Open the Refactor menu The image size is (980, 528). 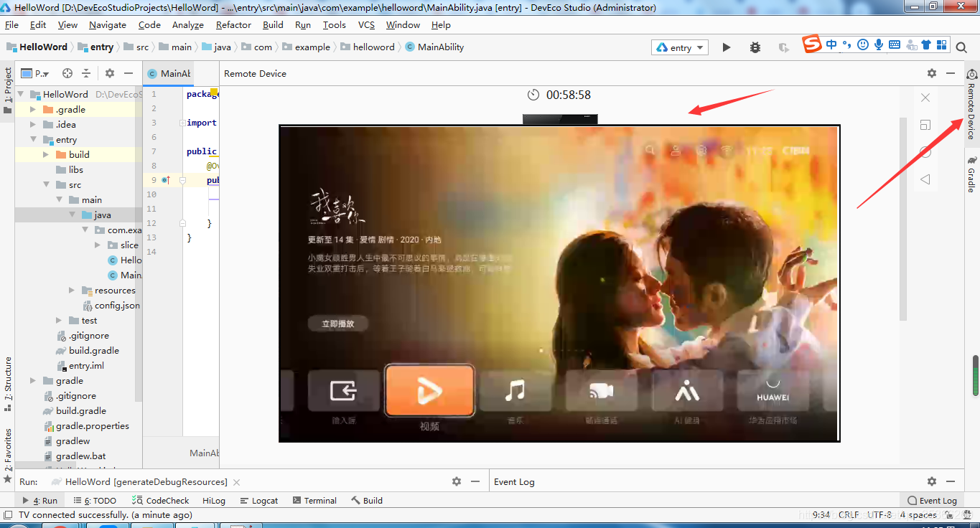[233, 24]
